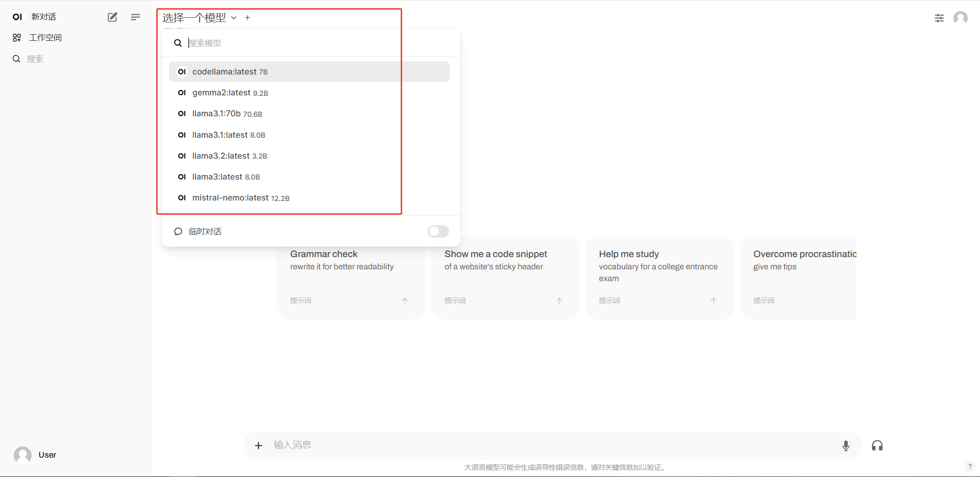Toggle the 临时对话 temporary chat switch

438,231
